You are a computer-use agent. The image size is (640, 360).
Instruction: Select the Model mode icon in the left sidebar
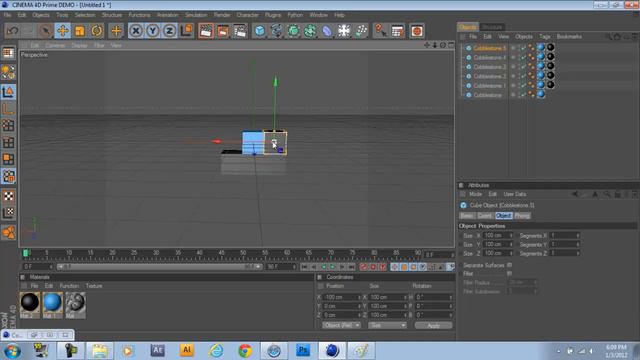tap(8, 92)
